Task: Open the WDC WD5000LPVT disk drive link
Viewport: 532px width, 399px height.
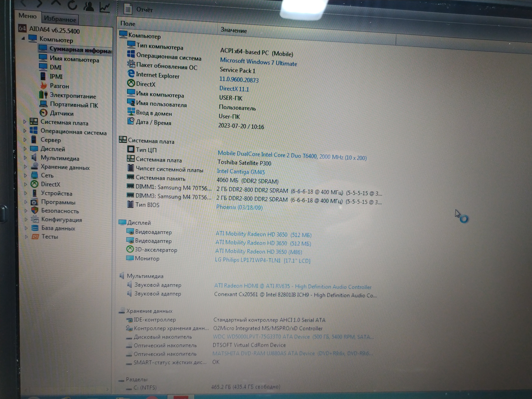Action: tap(293, 336)
